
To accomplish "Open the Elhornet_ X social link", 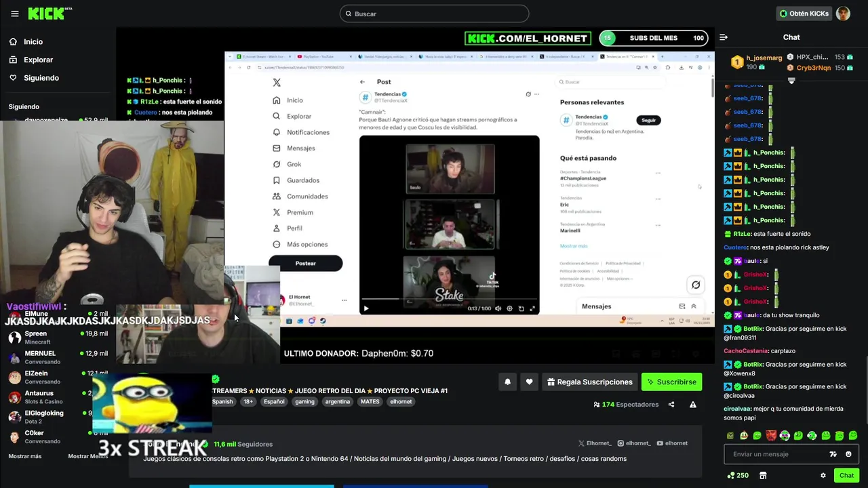I will (595, 443).
